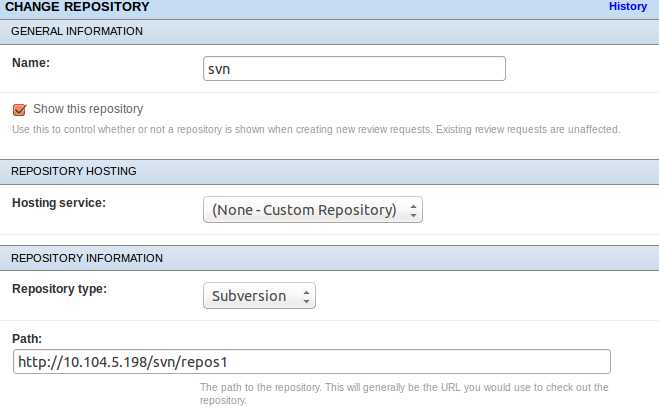This screenshot has width=659, height=414.
Task: Click the help text below the Path field
Action: point(403,391)
